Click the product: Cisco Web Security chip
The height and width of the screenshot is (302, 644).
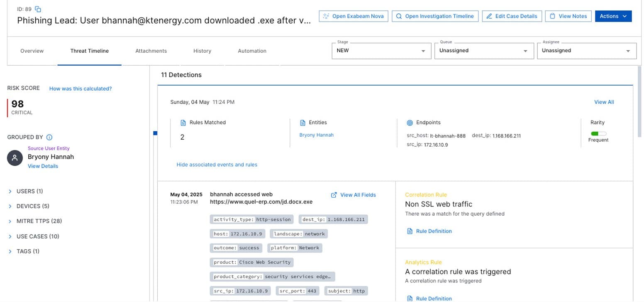[x=252, y=263]
